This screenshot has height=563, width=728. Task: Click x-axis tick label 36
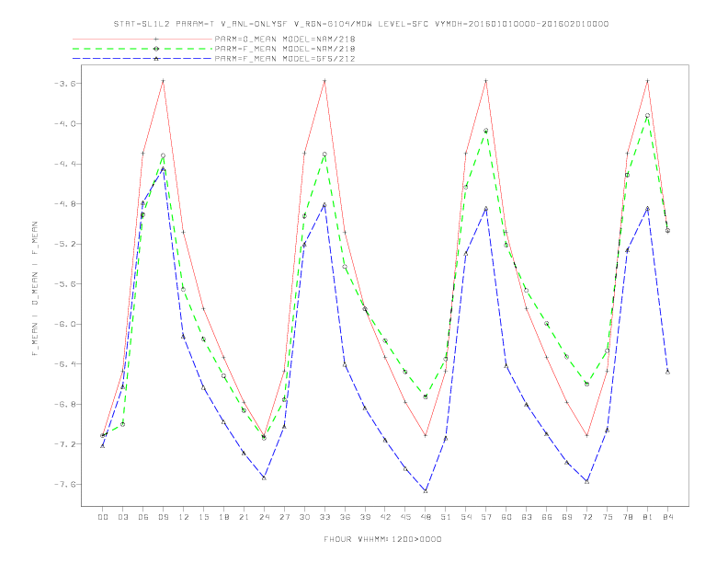point(345,517)
